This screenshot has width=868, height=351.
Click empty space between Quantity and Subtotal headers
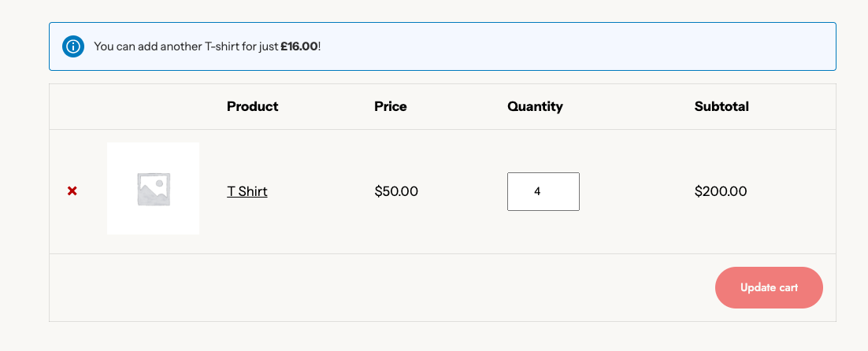click(629, 106)
